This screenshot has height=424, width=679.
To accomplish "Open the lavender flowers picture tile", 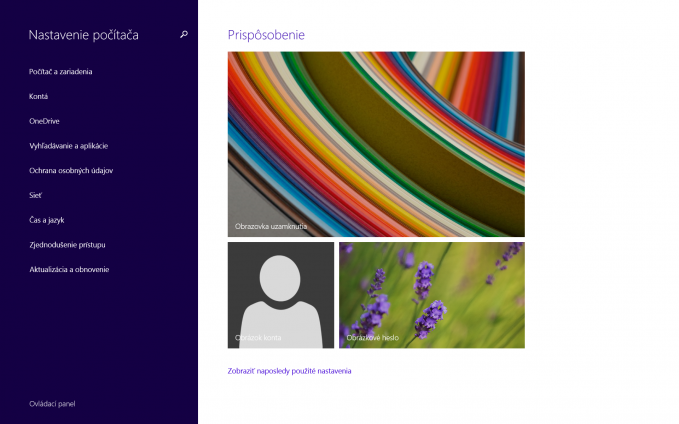I will coord(432,295).
